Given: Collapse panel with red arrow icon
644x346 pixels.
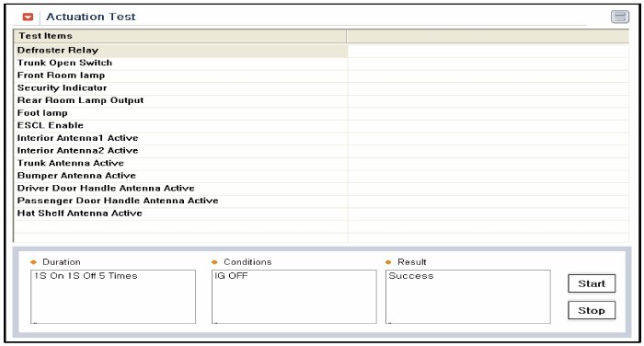Looking at the screenshot, I should (x=28, y=17).
